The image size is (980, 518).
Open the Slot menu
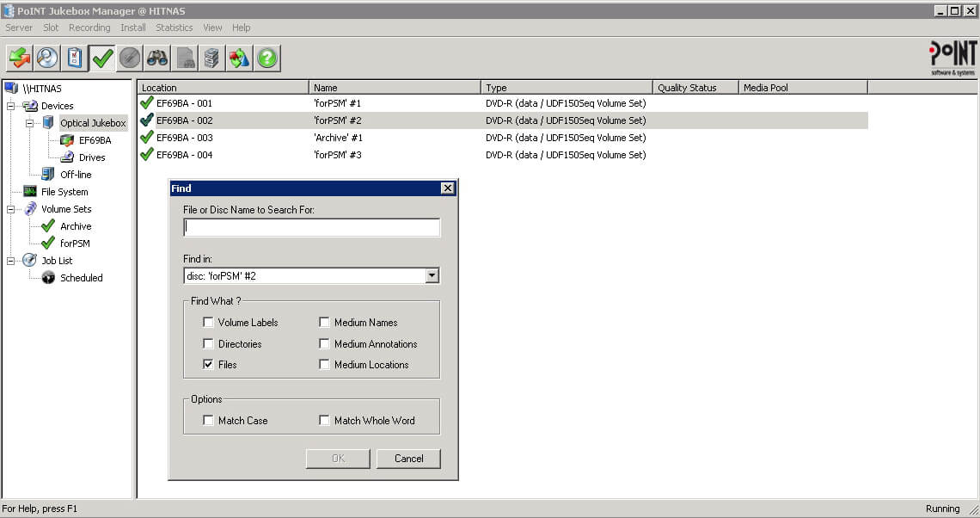point(51,28)
